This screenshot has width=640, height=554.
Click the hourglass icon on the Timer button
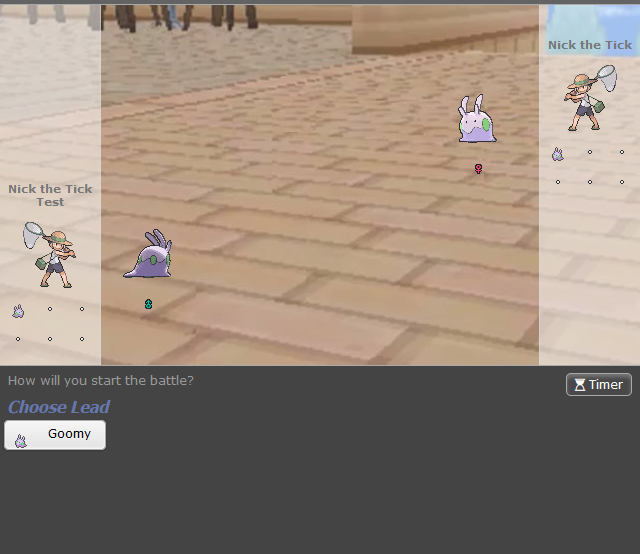(580, 385)
